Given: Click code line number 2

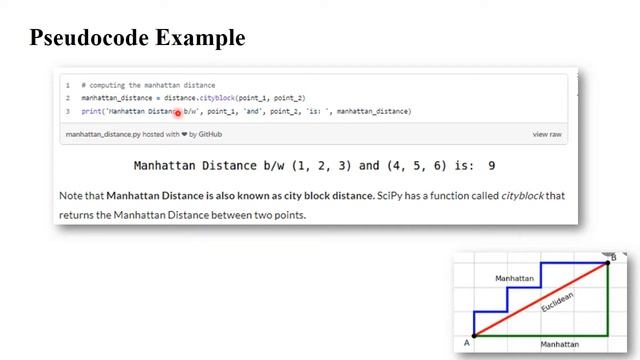Looking at the screenshot, I should pos(68,98).
